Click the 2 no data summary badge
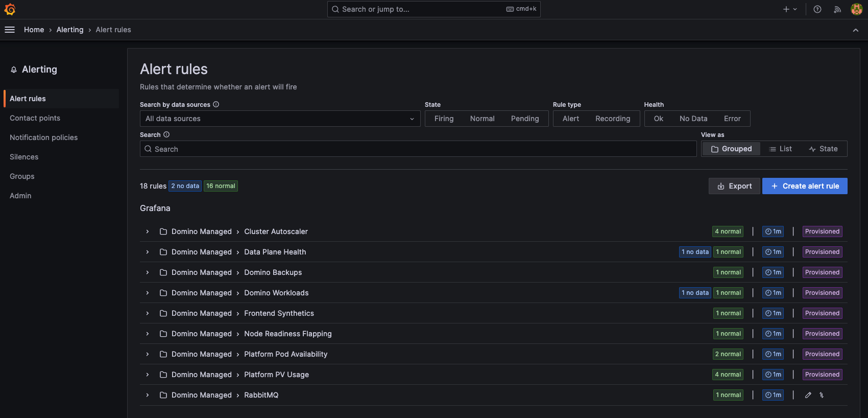 (185, 186)
